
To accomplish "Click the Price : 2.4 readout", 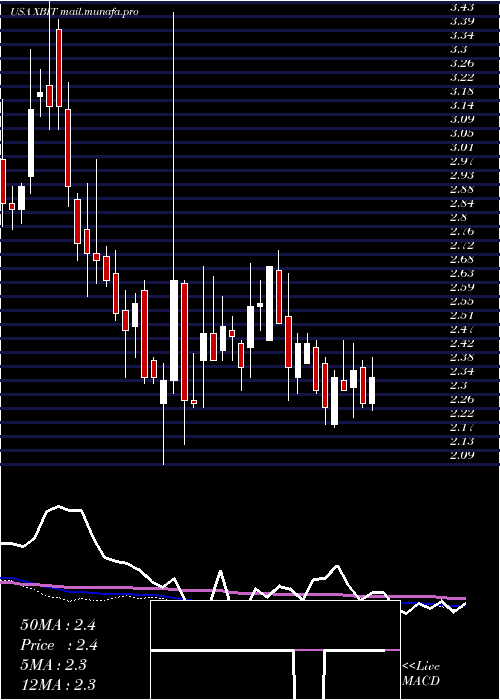I will tap(59, 645).
